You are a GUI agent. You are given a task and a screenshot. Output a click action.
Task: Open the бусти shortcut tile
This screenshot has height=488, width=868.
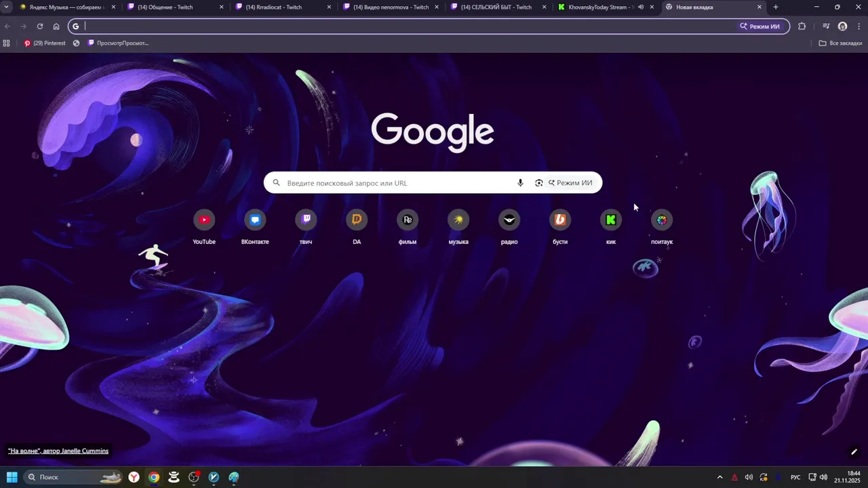pyautogui.click(x=560, y=227)
